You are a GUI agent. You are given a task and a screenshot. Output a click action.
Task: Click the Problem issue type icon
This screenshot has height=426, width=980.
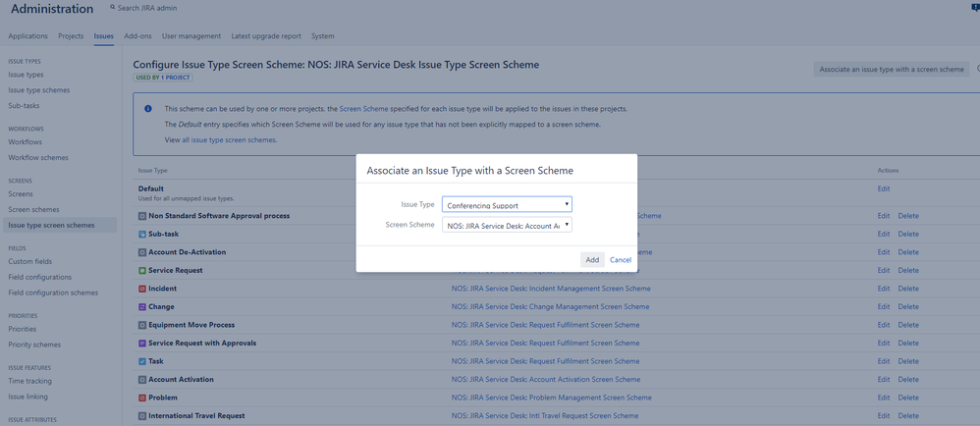pyautogui.click(x=141, y=398)
